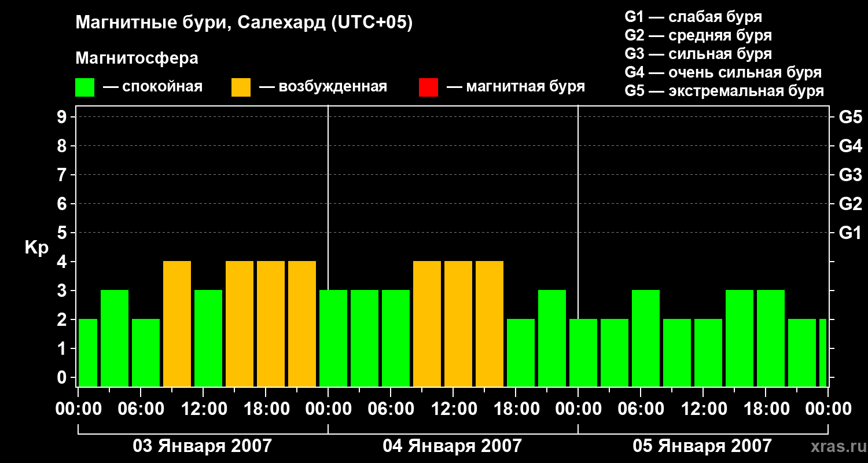
Task: Click the red 'магнитная буря' legend swatch
Action: 428,87
